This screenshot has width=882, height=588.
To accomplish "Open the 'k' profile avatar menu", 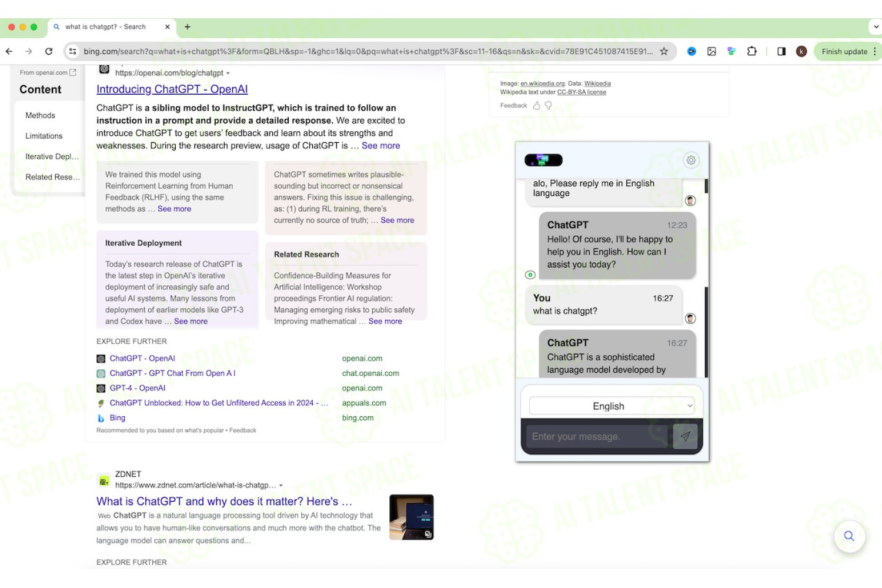I will pos(801,51).
